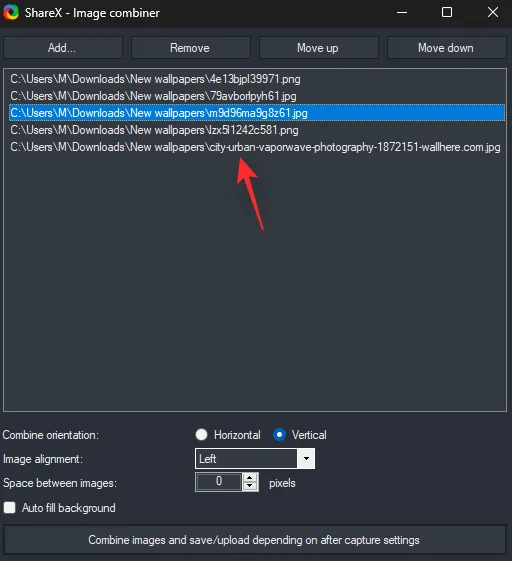Decrease space between images with down arrow
The height and width of the screenshot is (561, 512).
[x=250, y=486]
